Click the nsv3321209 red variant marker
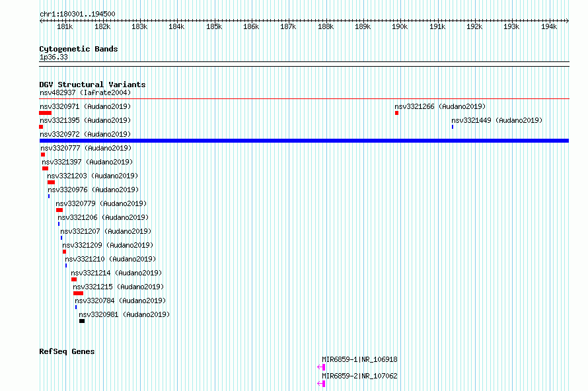This screenshot has height=391, width=588. click(64, 252)
